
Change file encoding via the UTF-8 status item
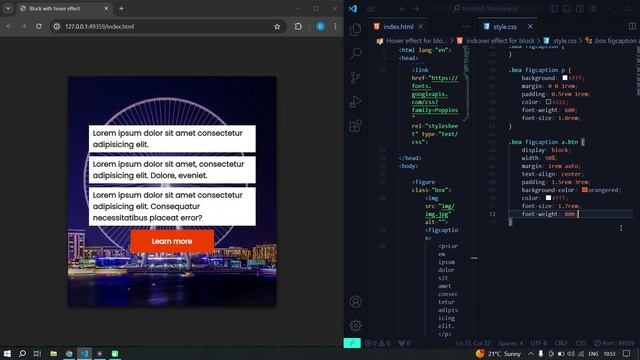point(539,343)
